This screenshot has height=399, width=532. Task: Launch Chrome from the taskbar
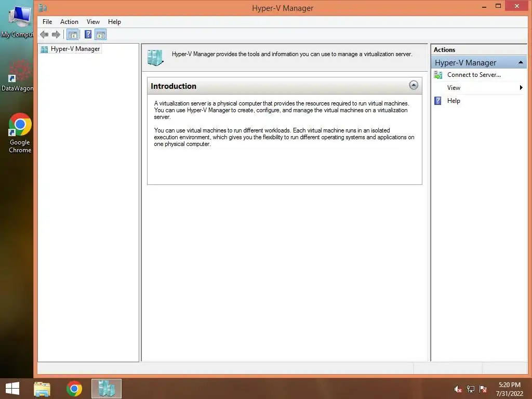(x=74, y=389)
